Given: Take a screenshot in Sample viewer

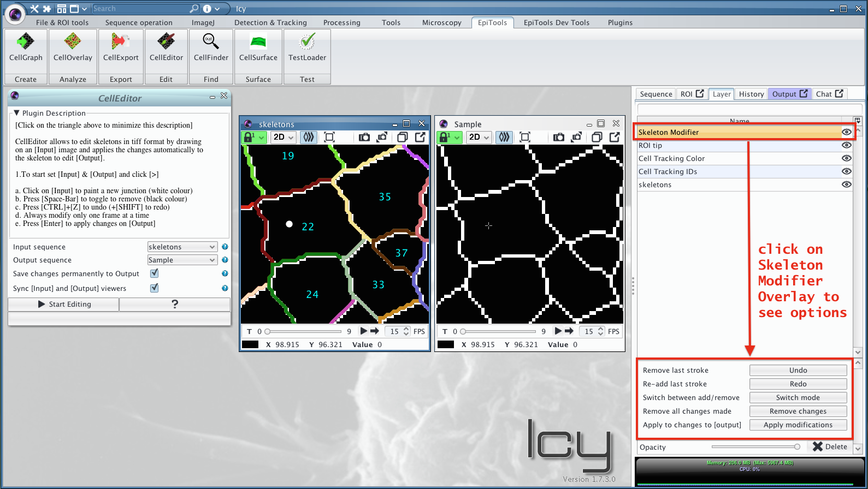Looking at the screenshot, I should [559, 137].
